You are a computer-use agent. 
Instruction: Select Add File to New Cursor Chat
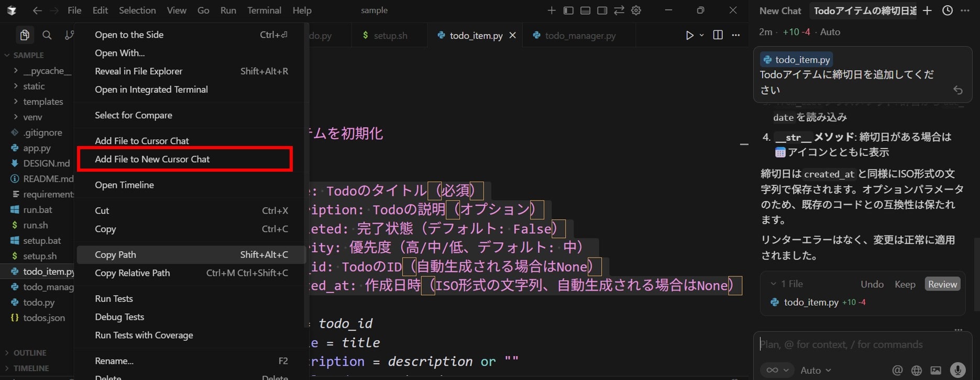(x=152, y=159)
